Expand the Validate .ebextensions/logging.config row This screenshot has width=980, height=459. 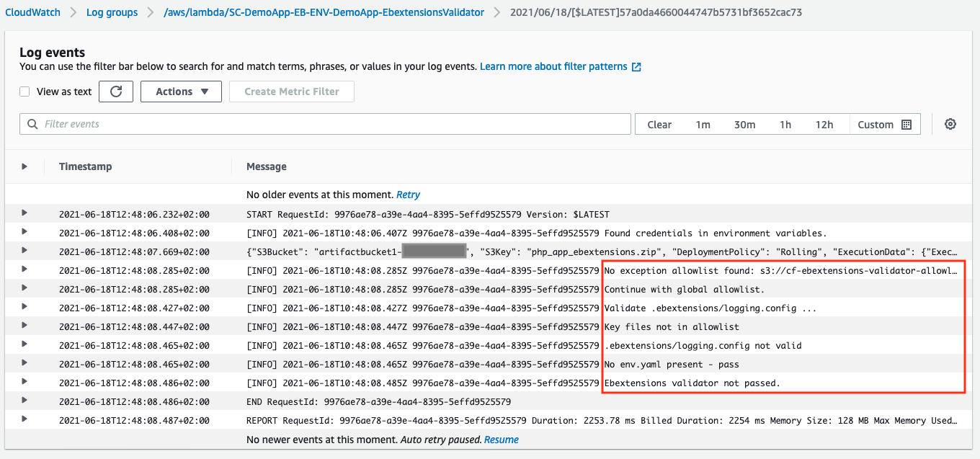click(24, 307)
